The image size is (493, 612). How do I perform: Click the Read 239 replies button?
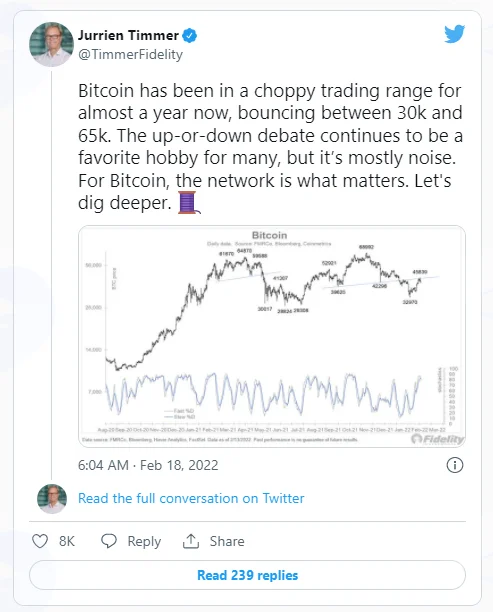[x=247, y=575]
